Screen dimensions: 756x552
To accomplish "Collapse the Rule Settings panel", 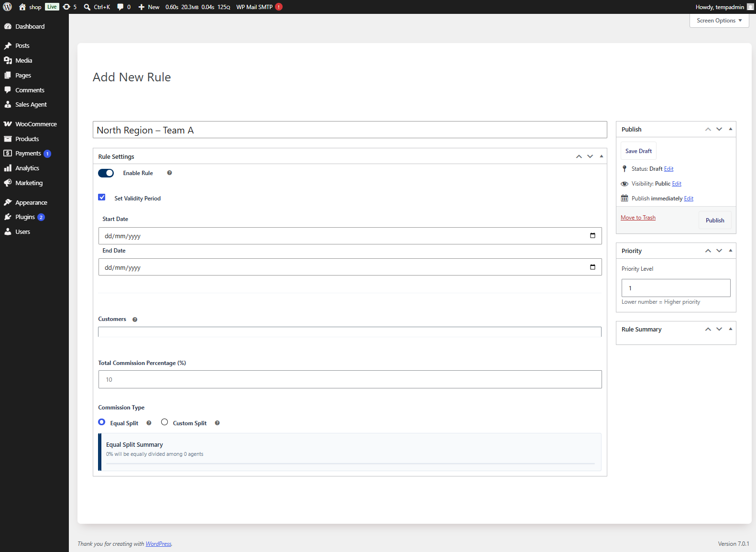I will pos(602,156).
